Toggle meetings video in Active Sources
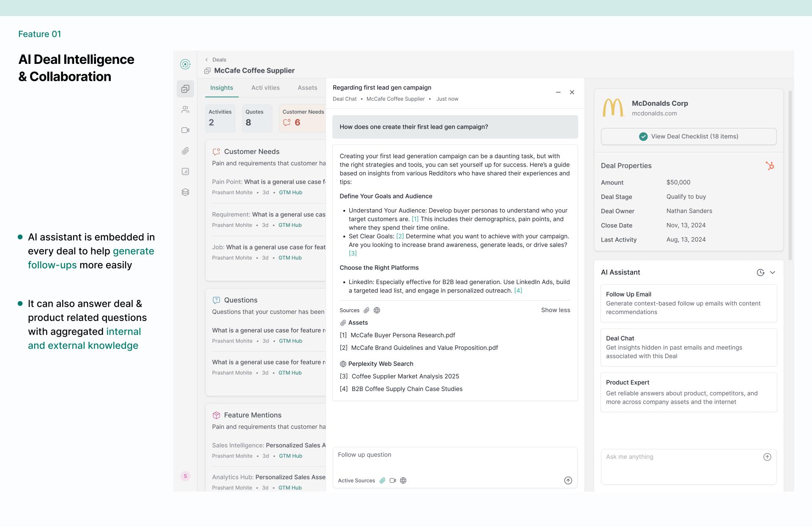Screen dimensions: 812x527 click(x=393, y=480)
